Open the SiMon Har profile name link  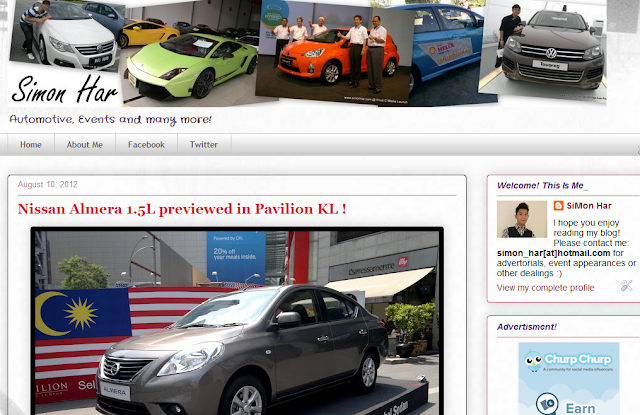(589, 206)
